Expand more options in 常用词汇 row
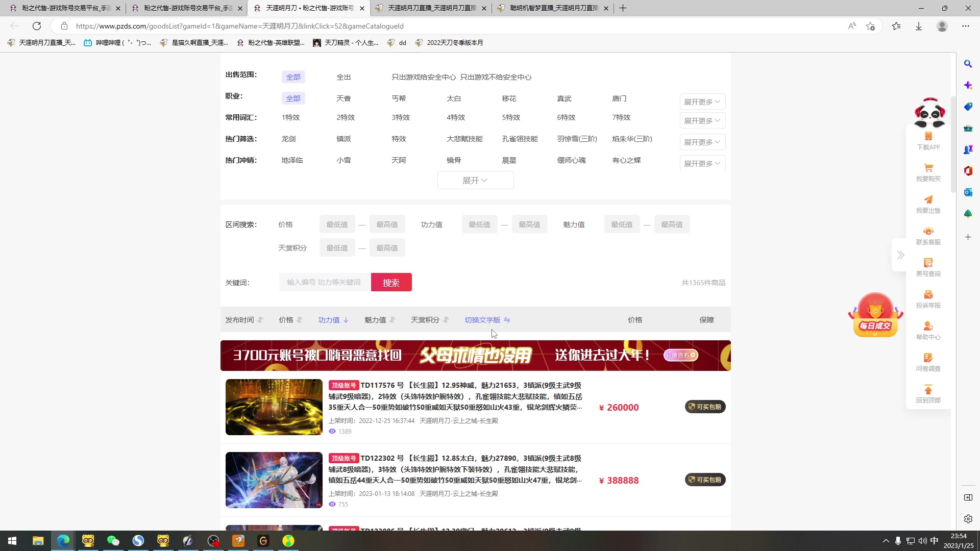The image size is (980, 551). 702,120
